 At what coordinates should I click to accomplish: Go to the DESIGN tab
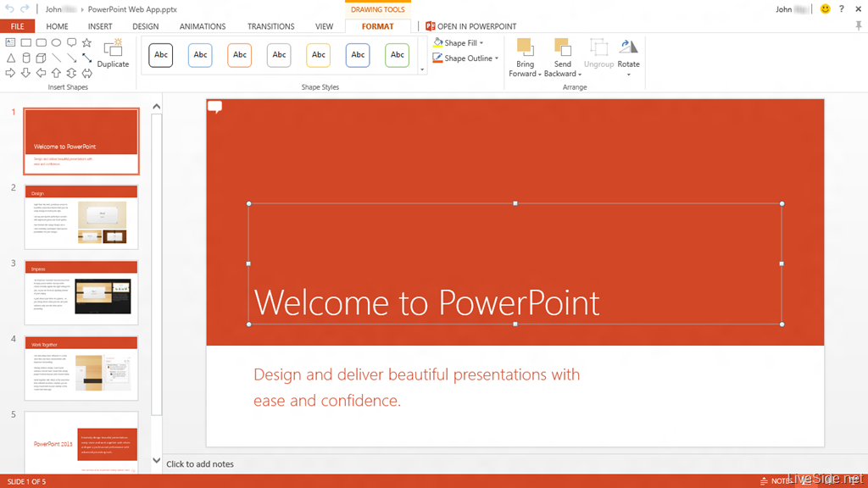point(146,26)
